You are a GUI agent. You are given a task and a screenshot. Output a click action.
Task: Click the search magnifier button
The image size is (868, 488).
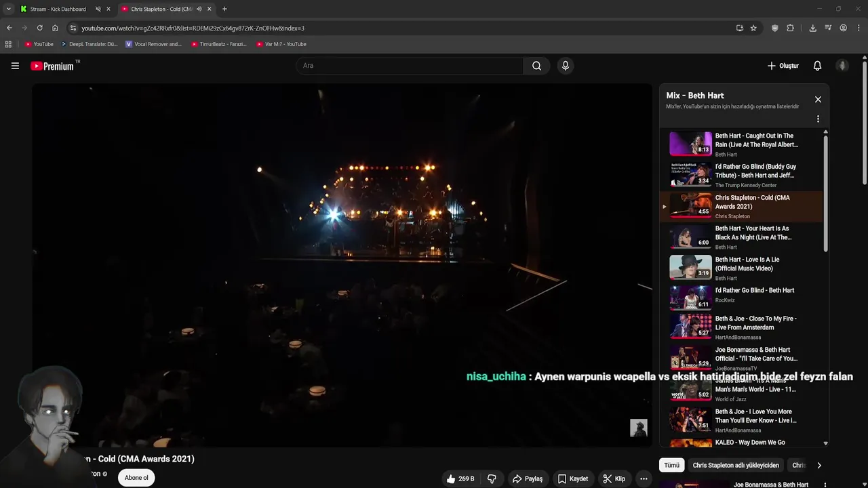point(536,66)
